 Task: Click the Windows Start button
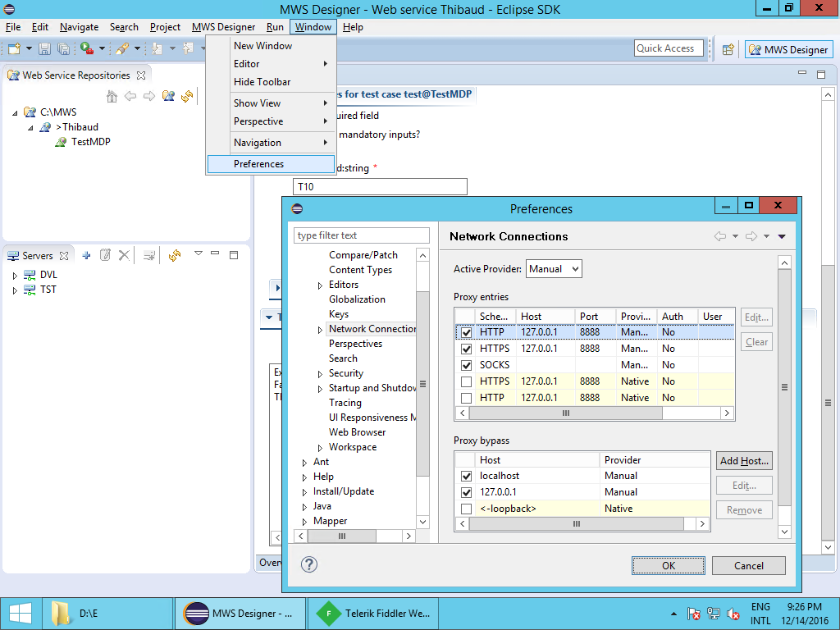(20, 613)
